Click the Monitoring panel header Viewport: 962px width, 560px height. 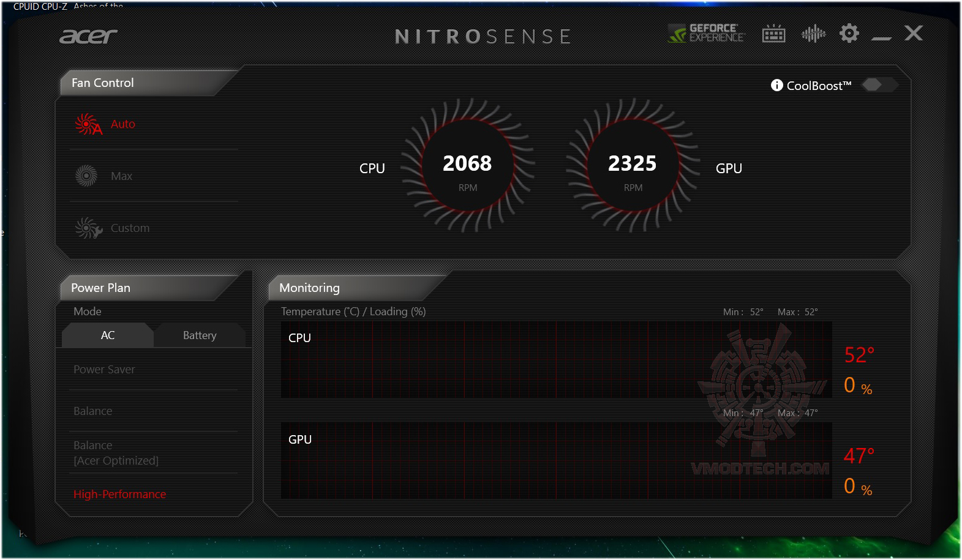tap(310, 288)
